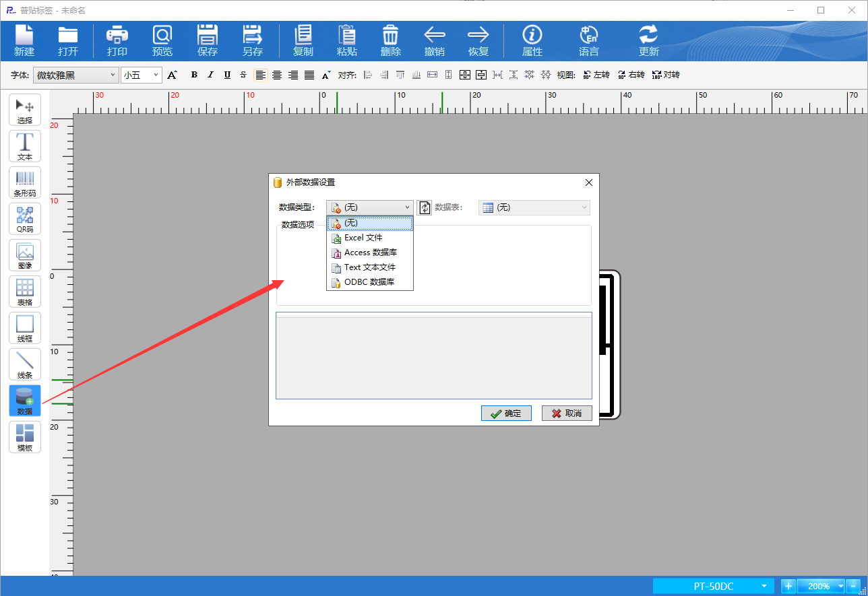Select the 表格 table tool
This screenshot has width=868, height=596.
coord(25,292)
